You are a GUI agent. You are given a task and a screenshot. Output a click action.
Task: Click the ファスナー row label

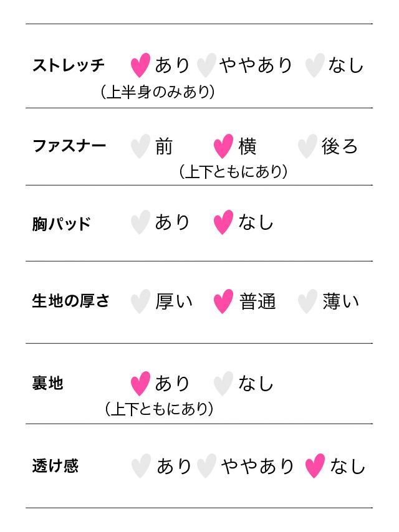69,146
